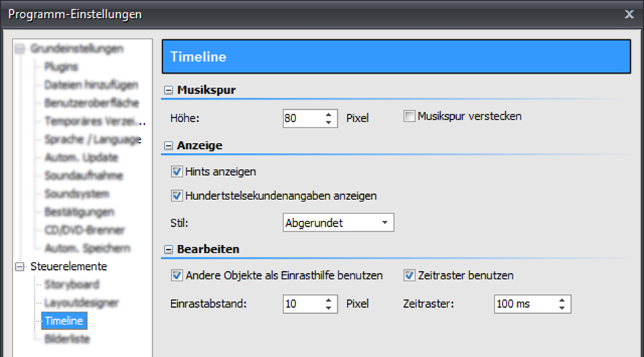Open Layoutdesigner settings page
The height and width of the screenshot is (357, 644).
81,303
